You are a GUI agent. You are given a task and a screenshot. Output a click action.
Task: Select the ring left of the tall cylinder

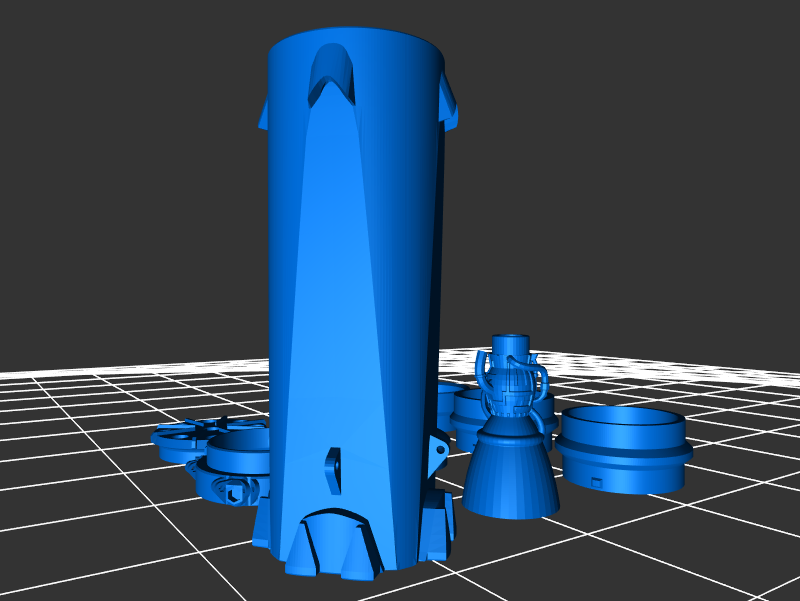[x=238, y=456]
